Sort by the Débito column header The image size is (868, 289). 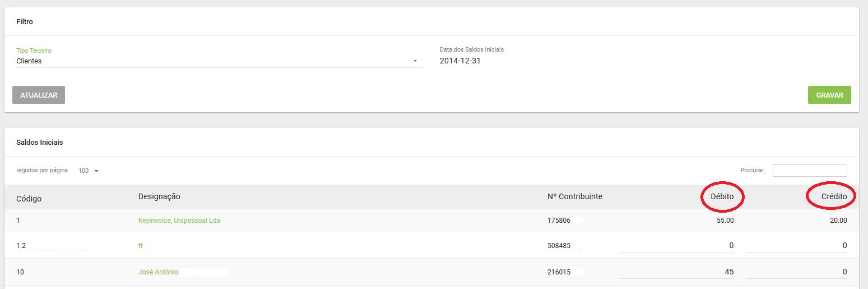pyautogui.click(x=722, y=196)
